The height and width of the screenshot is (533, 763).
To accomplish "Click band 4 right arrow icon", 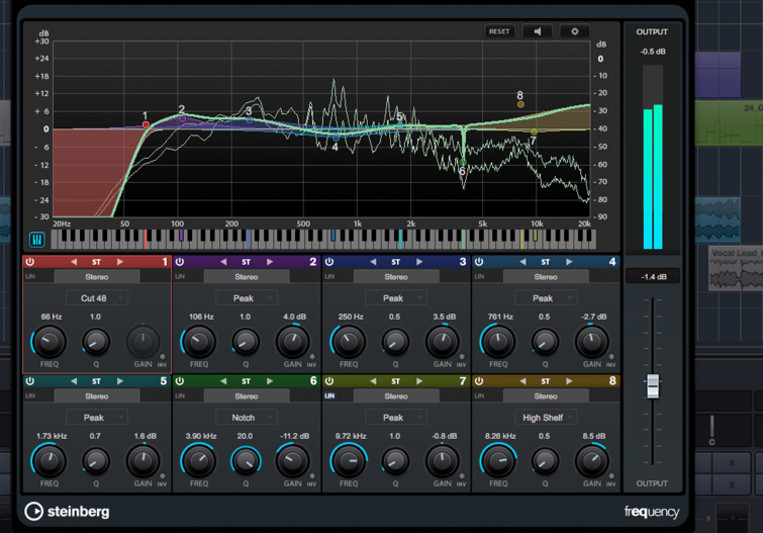I will [x=569, y=262].
